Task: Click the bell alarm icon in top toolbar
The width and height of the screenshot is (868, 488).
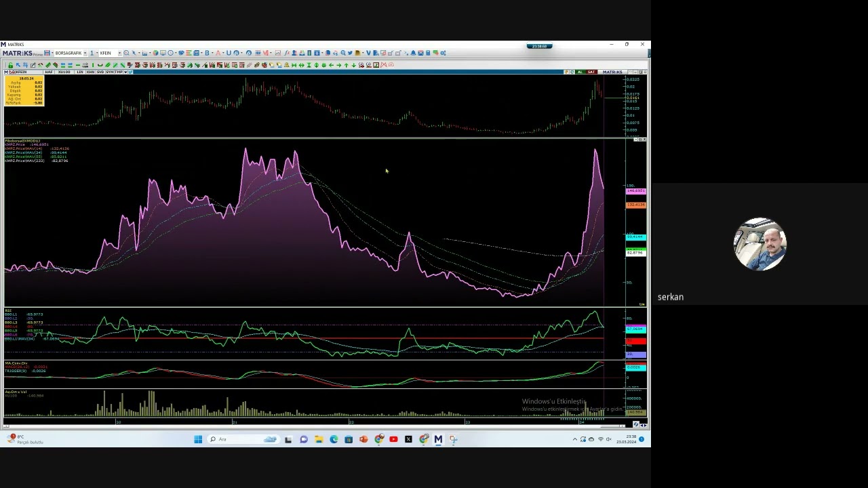Action: point(413,53)
